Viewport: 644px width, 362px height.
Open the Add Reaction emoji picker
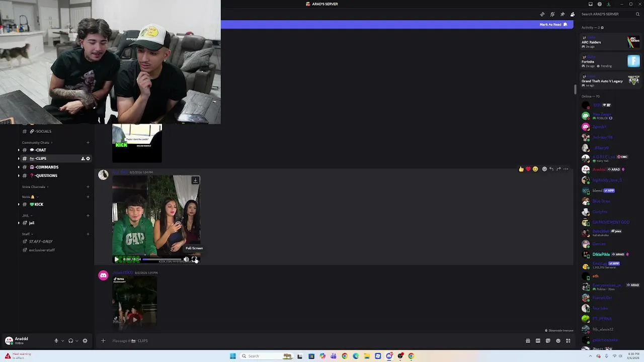(x=544, y=169)
